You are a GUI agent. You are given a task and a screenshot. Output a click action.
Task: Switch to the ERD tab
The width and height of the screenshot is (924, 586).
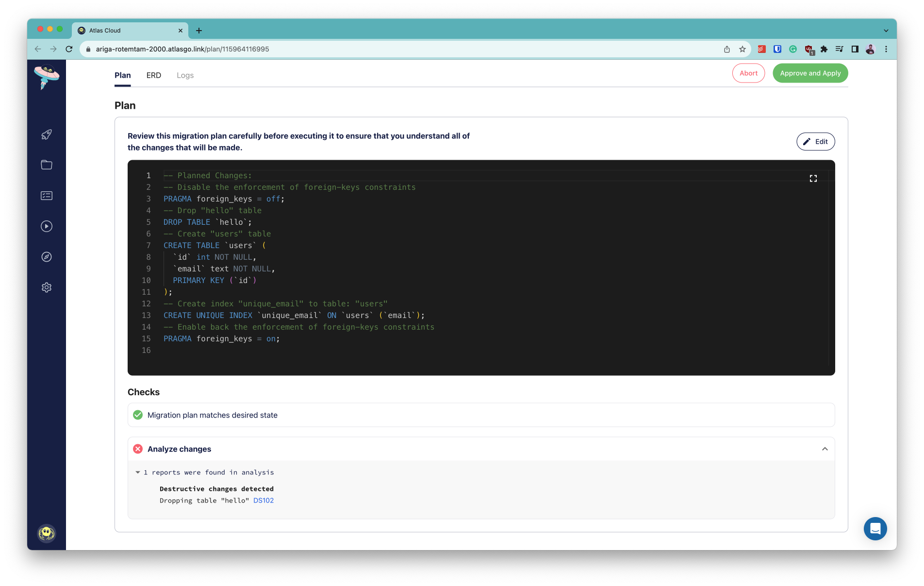(153, 75)
